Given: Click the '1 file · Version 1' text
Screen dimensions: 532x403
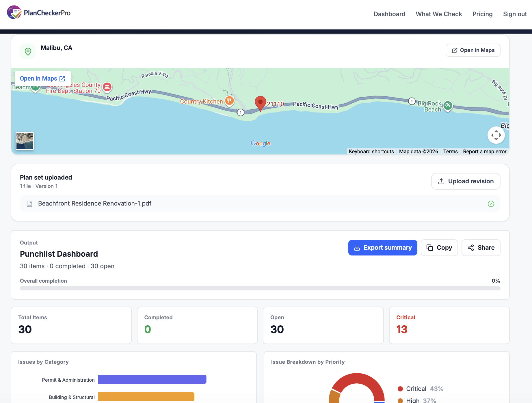Looking at the screenshot, I should pos(39,186).
